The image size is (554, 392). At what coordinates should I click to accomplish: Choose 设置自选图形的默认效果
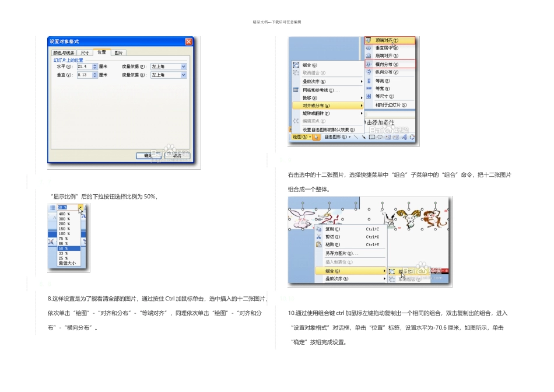click(328, 129)
